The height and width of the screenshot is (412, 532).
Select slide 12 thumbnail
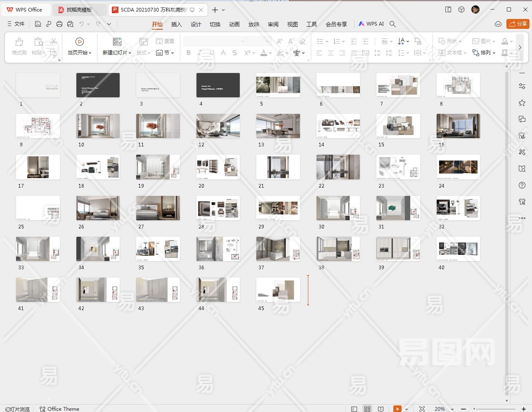point(218,126)
